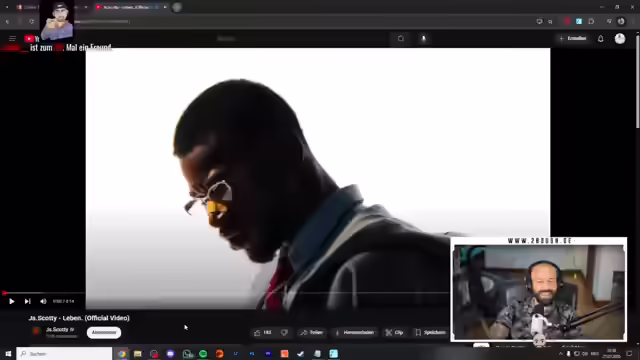Save the video with Speichern
The width and height of the screenshot is (640, 360).
(430, 333)
